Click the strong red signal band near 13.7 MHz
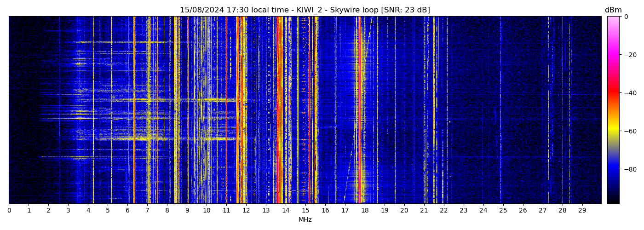 click(x=279, y=110)
